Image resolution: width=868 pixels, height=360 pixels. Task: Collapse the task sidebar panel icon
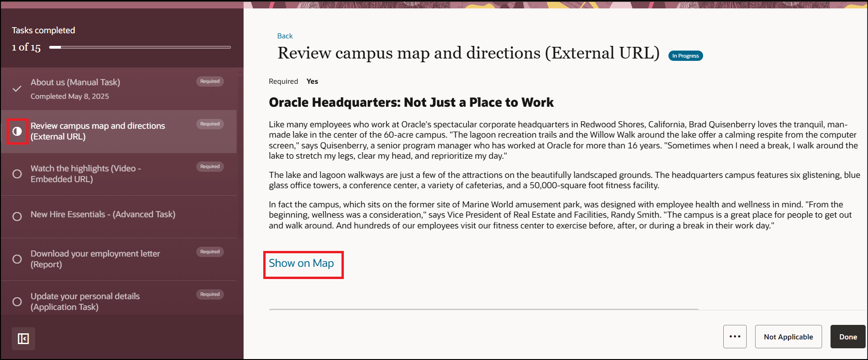pyautogui.click(x=23, y=338)
